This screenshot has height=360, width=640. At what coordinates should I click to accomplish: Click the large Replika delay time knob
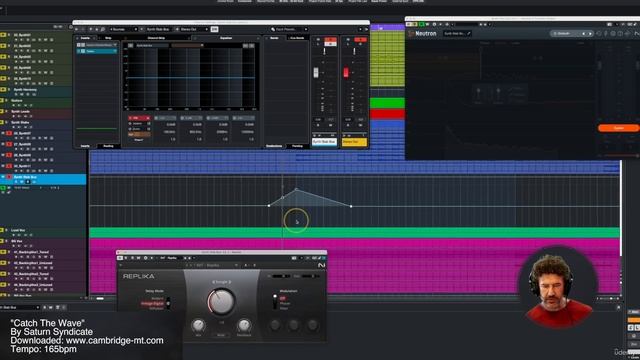(x=221, y=301)
